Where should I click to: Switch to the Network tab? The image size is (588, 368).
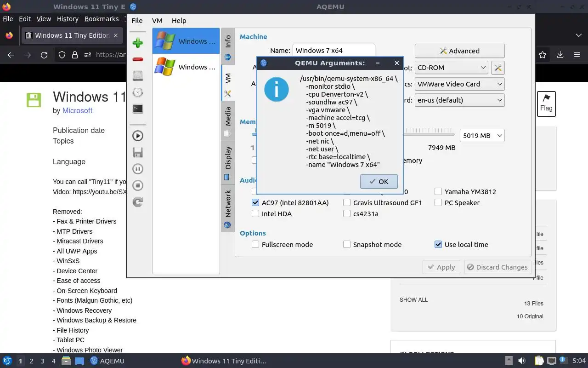(228, 209)
